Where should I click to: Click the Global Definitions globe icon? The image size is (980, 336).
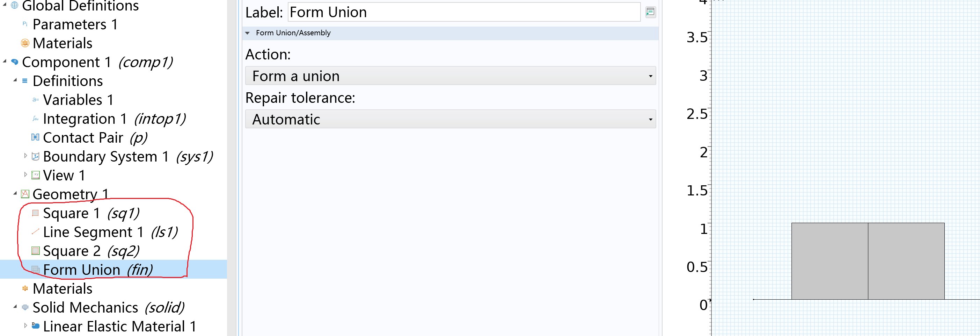[14, 5]
